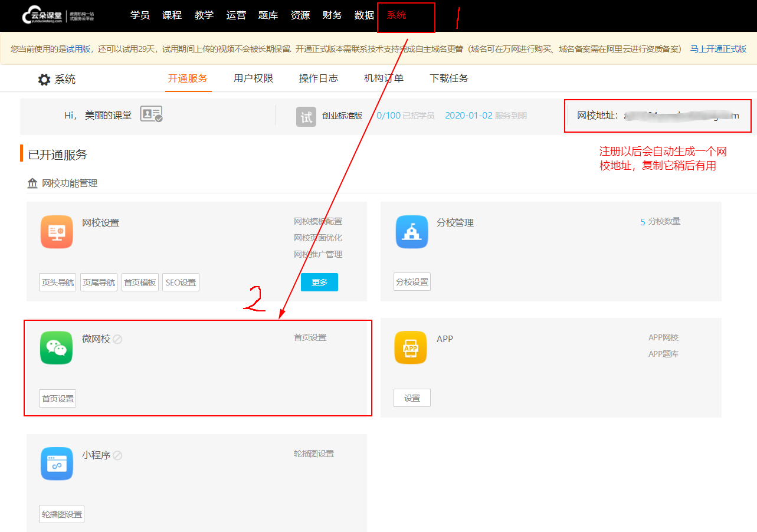Click the 页头导航 button

[58, 283]
